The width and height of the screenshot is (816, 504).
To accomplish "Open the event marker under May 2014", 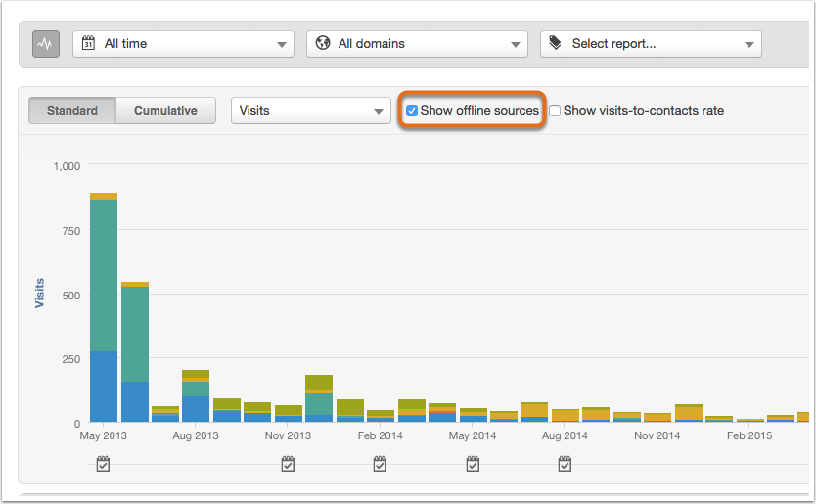I will point(473,464).
